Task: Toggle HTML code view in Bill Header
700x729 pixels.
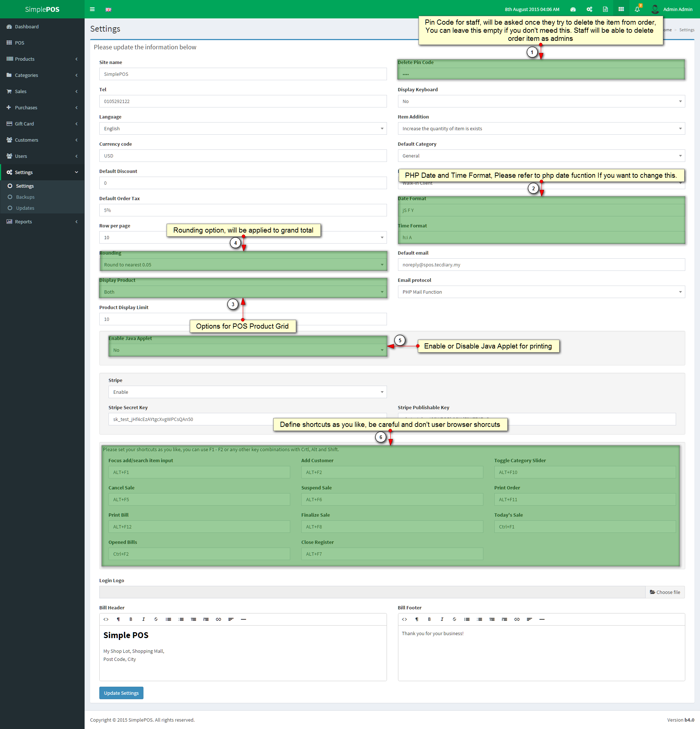Action: 106,619
